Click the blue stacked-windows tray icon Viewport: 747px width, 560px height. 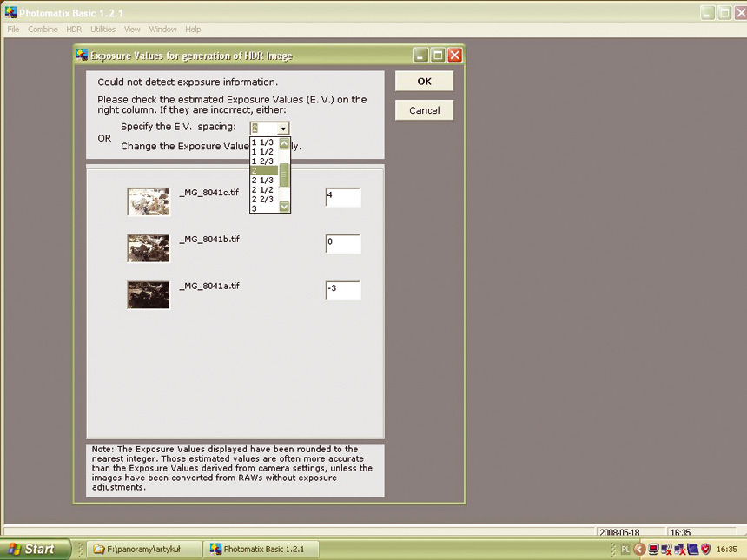pos(692,549)
